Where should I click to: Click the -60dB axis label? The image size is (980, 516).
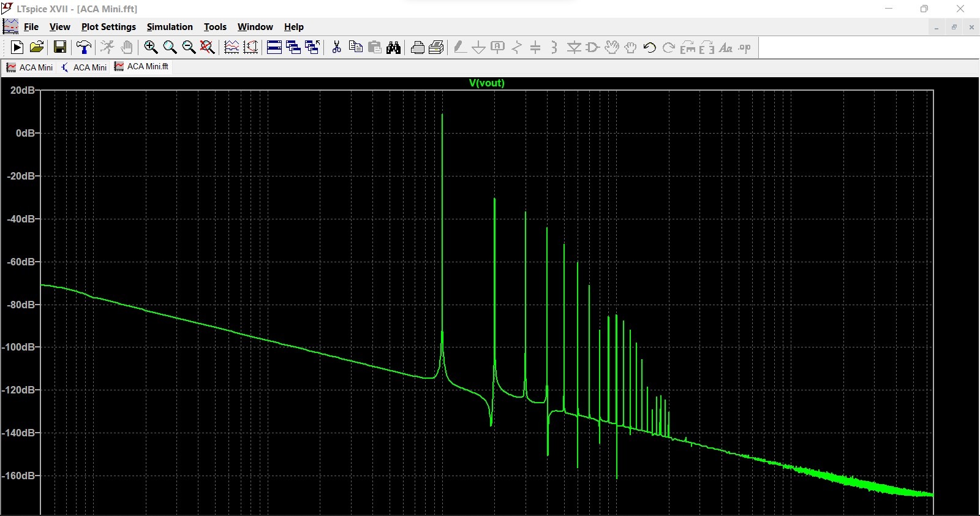point(22,262)
